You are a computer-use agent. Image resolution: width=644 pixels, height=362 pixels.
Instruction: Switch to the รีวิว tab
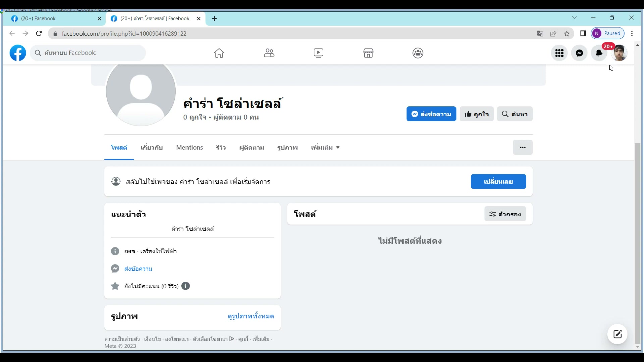tap(221, 148)
